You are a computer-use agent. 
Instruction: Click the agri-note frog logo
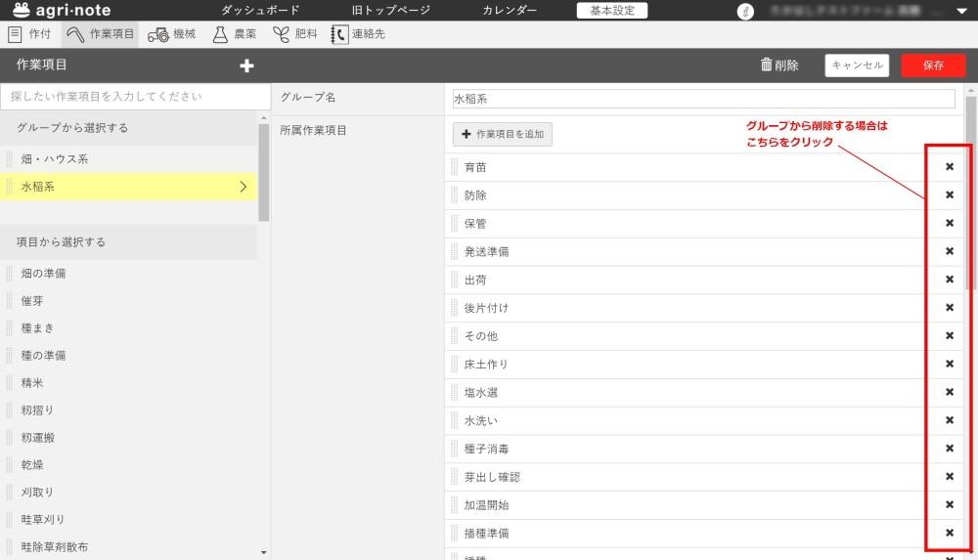pos(22,11)
